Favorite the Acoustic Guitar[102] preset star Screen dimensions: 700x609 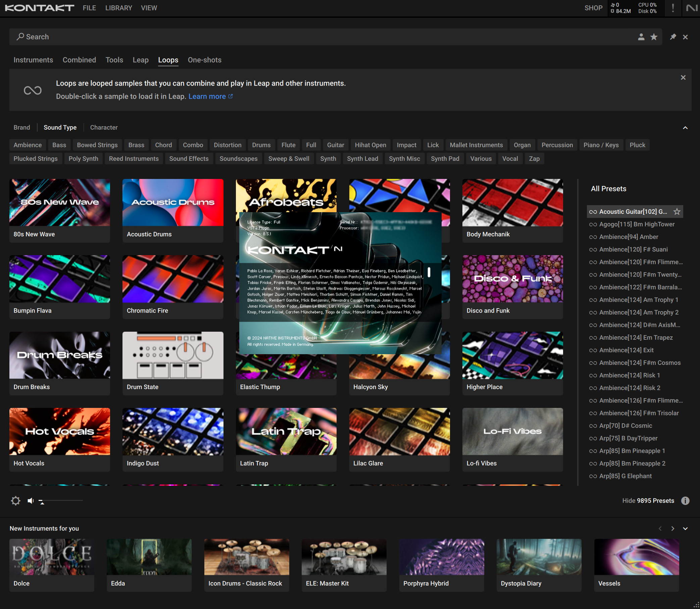coord(677,212)
